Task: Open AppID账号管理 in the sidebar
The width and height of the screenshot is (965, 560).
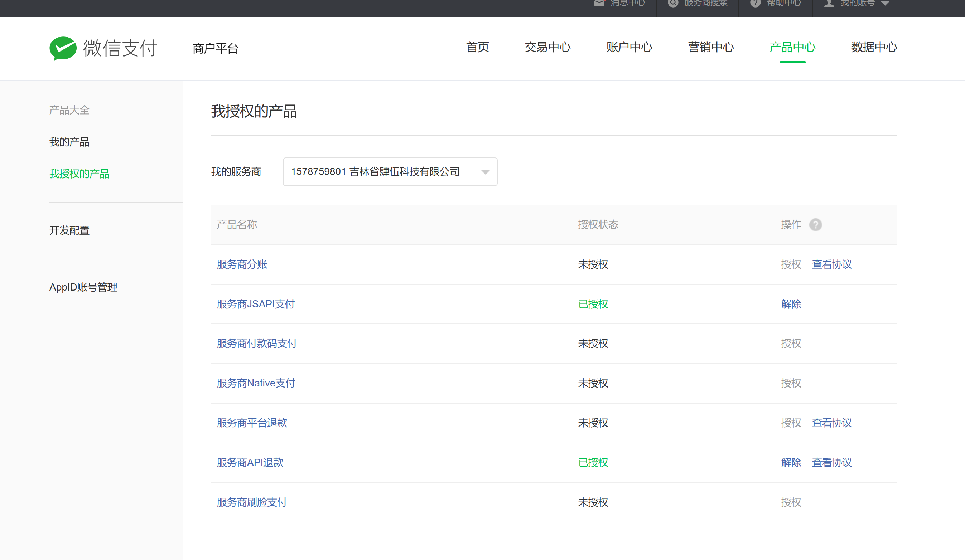Action: [83, 287]
